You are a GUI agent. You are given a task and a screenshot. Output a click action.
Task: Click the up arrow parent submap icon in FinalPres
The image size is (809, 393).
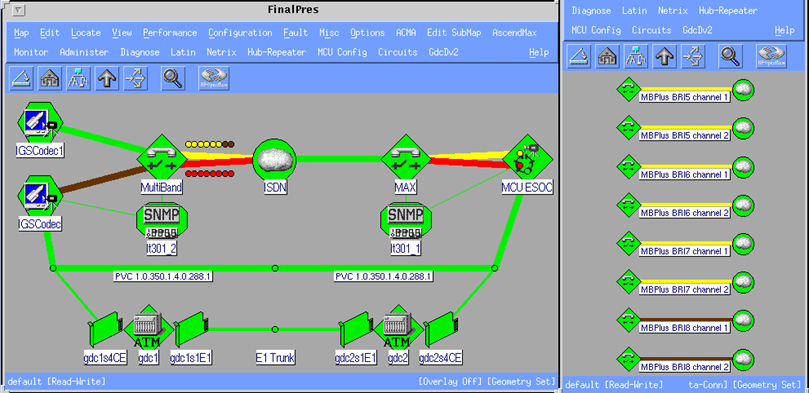tap(107, 78)
